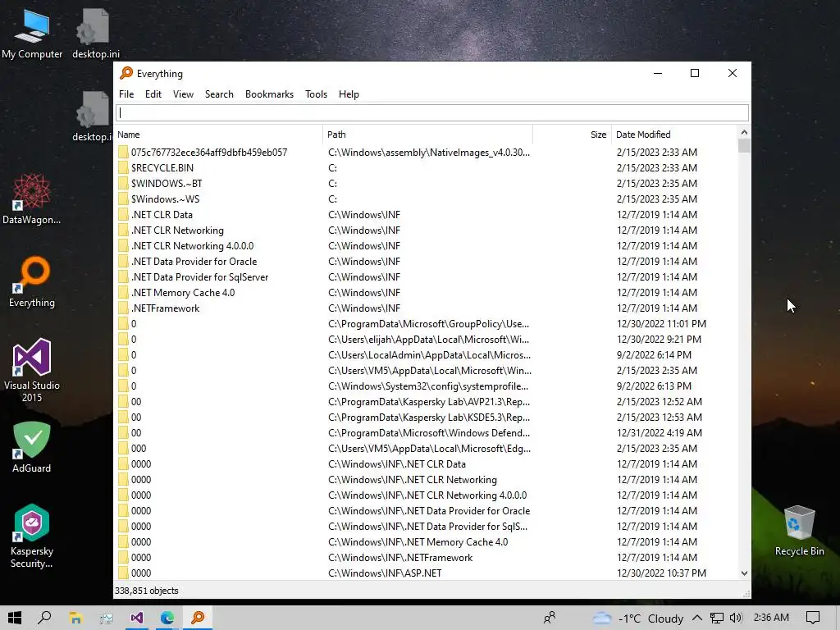Select .NET Memory Cache 4.0 row

tap(426, 293)
